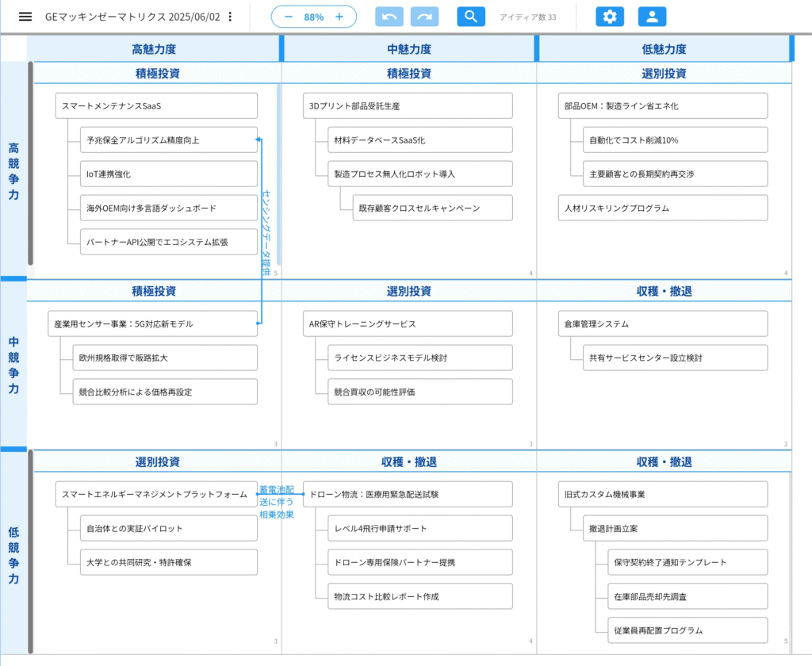The image size is (812, 666).
Task: Click the scrollbar in the top-left cell
Action: pyautogui.click(x=278, y=174)
